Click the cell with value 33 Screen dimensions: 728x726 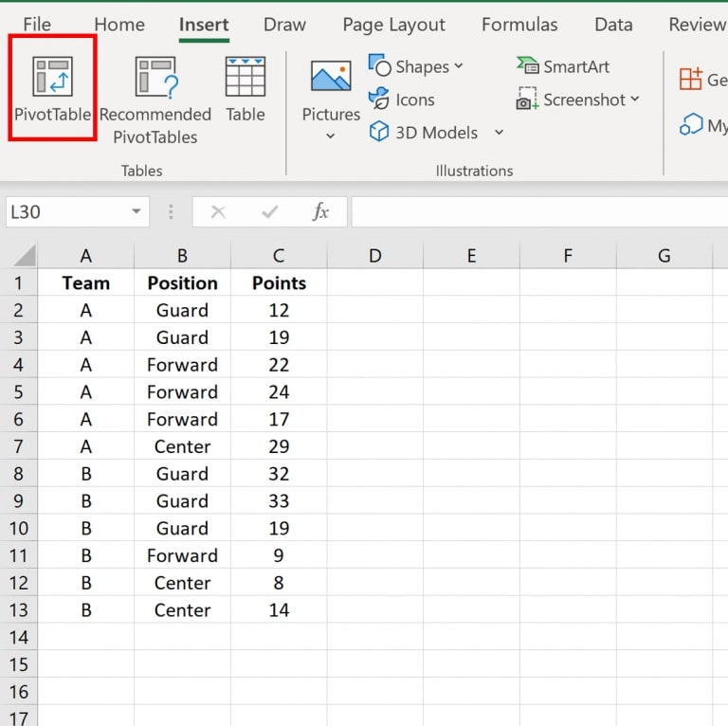point(279,500)
